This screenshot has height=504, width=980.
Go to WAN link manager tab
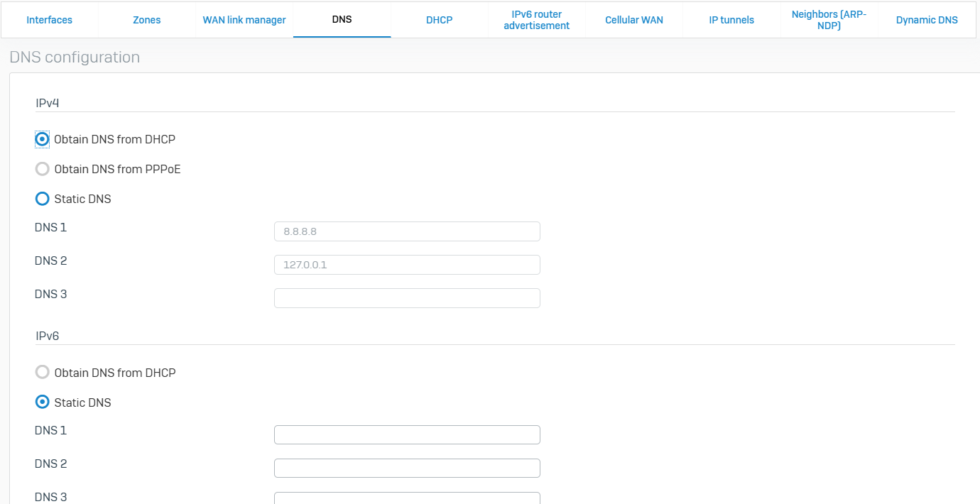click(x=244, y=20)
